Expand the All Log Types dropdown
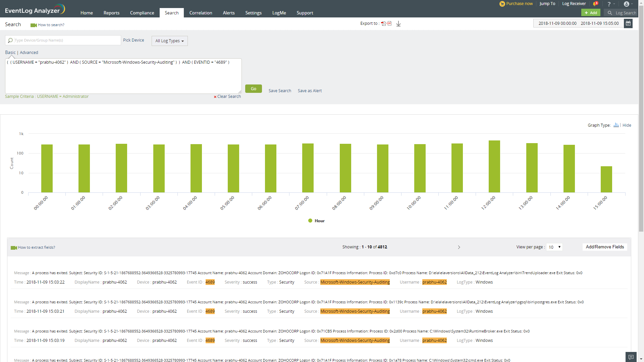This screenshot has width=644, height=362. 169,41
